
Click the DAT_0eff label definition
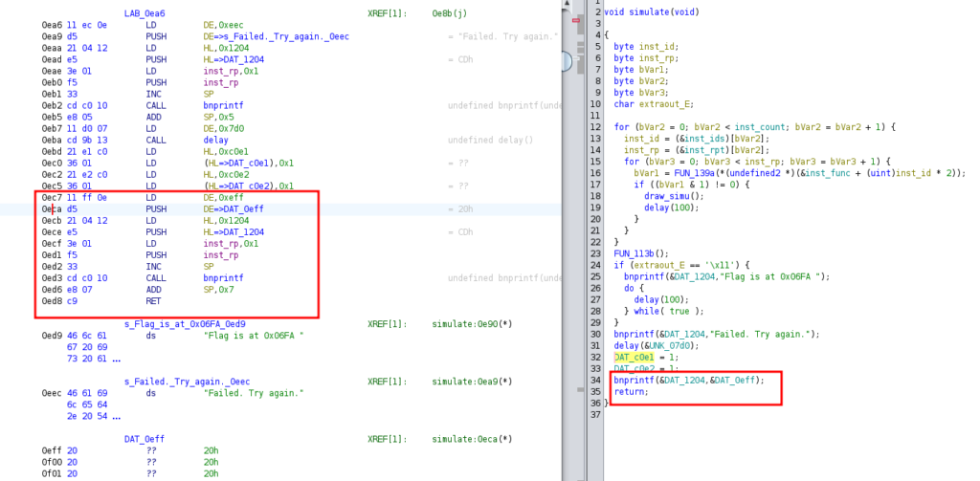click(x=145, y=439)
